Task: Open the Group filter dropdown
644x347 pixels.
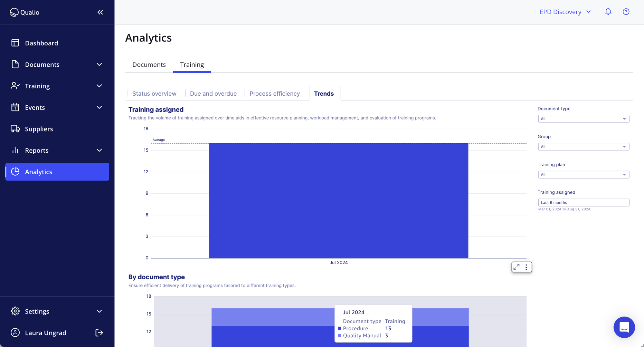Action: pyautogui.click(x=583, y=147)
